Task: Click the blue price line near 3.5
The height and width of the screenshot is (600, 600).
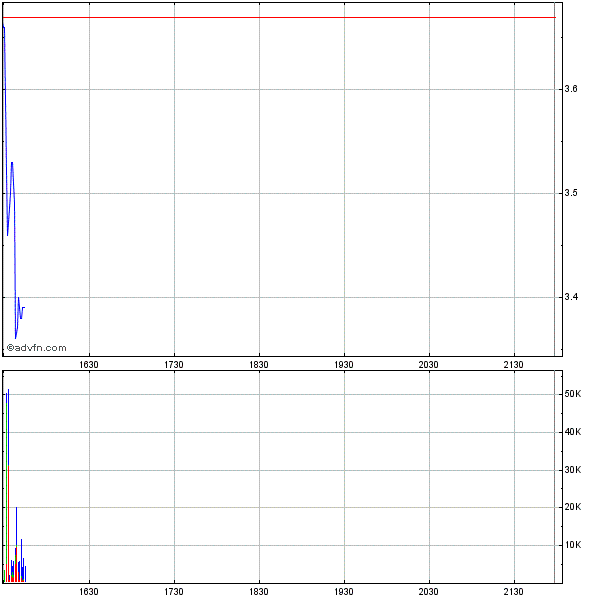Action: point(14,193)
